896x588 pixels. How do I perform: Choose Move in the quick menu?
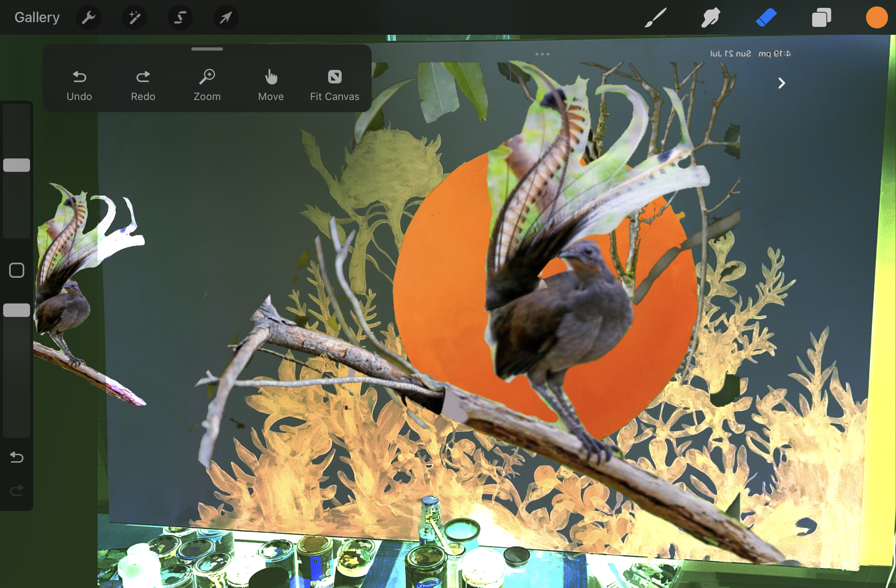click(x=271, y=85)
